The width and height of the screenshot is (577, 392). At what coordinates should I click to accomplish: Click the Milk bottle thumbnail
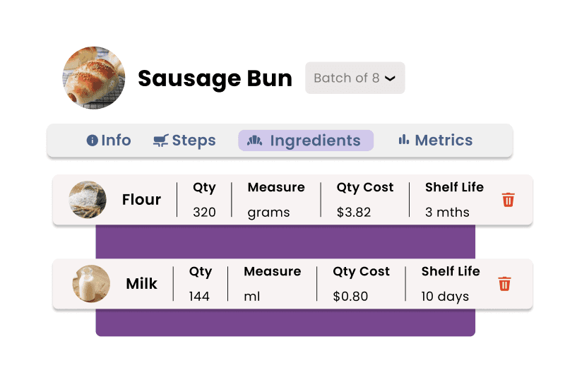tap(91, 283)
